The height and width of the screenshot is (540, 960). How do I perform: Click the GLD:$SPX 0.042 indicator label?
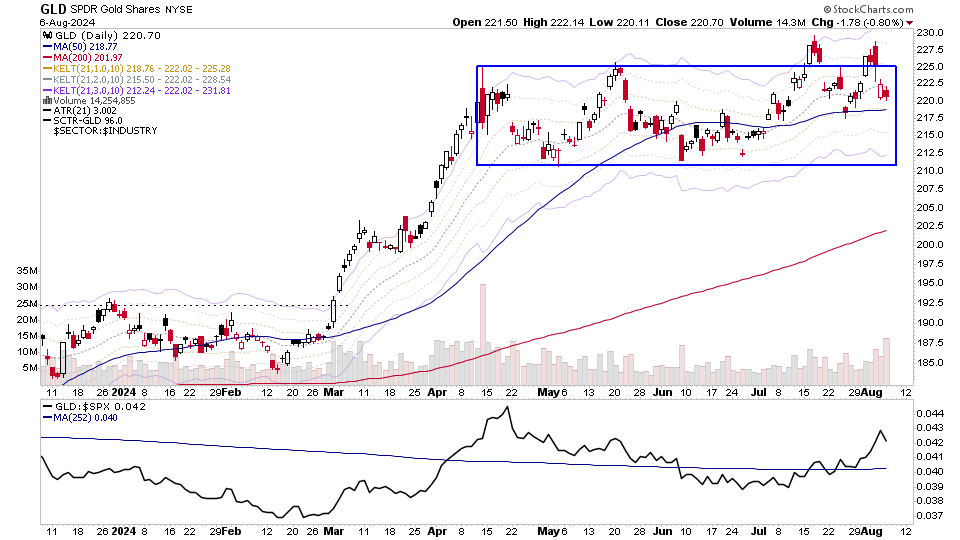click(101, 407)
